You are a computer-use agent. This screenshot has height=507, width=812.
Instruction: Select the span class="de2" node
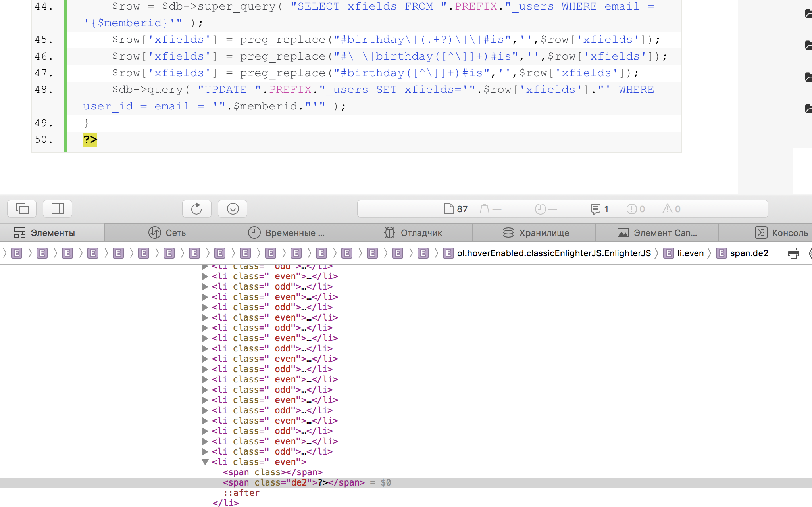(x=294, y=482)
